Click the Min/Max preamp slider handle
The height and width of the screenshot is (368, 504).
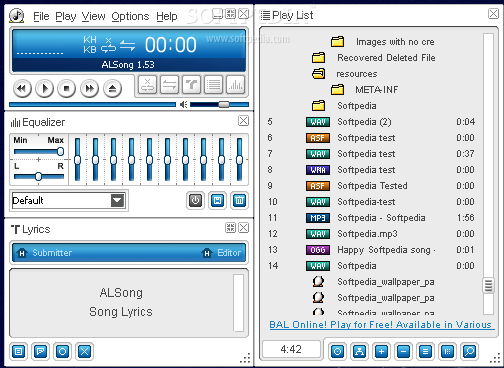coord(60,152)
